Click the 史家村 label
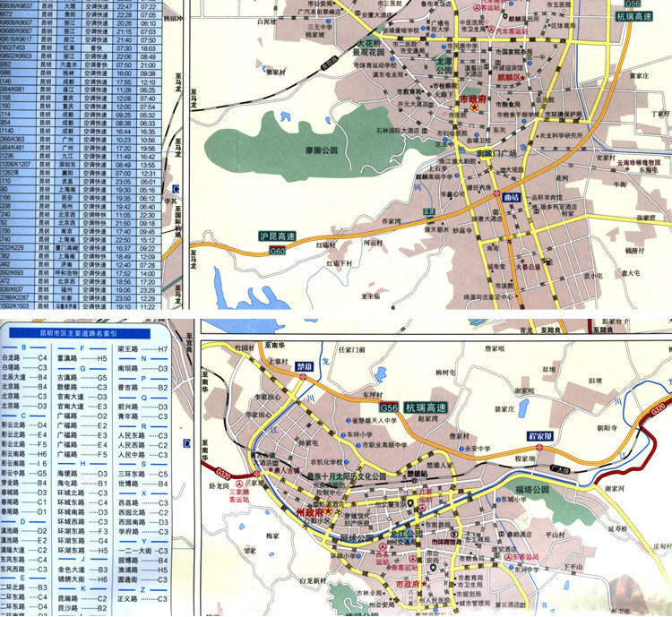Image resolution: width=672 pixels, height=617 pixels. tap(606, 158)
